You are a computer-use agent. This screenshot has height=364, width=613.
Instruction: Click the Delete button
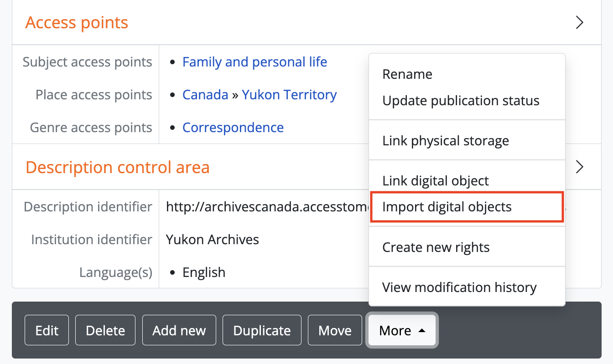coord(105,330)
